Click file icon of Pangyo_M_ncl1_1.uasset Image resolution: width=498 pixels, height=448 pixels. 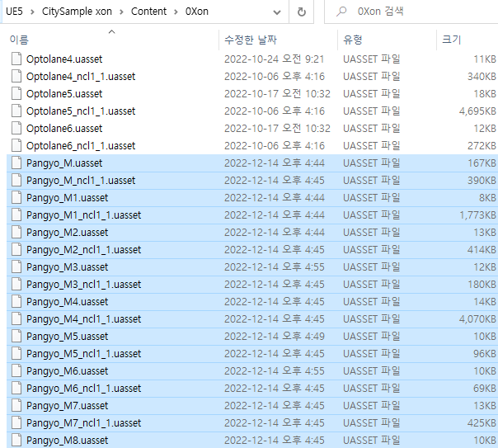(16, 180)
